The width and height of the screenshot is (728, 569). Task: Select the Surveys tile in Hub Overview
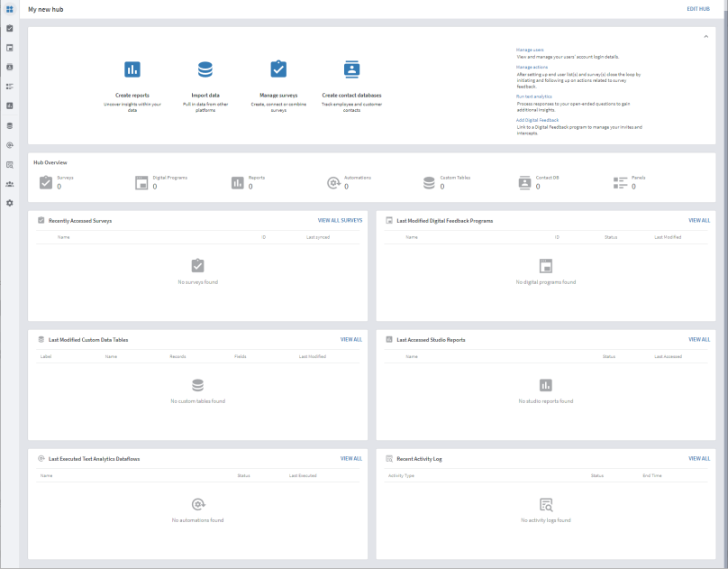click(x=56, y=182)
